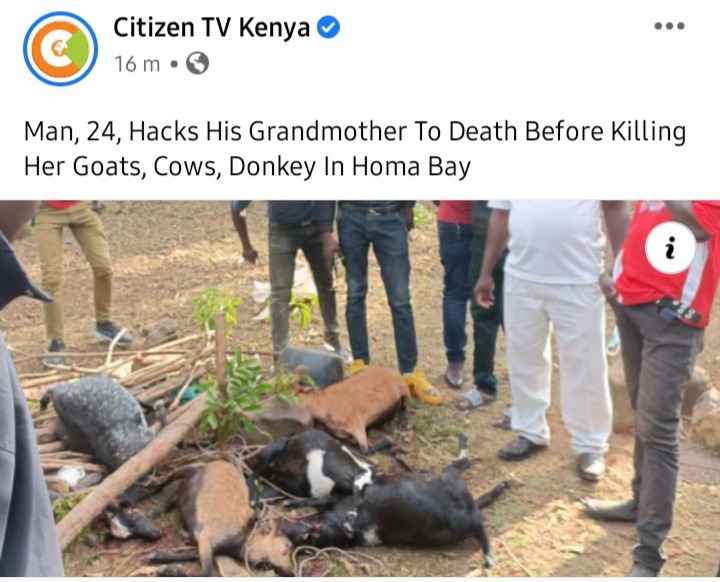Click the Homa Bay text in headline

coord(411,166)
